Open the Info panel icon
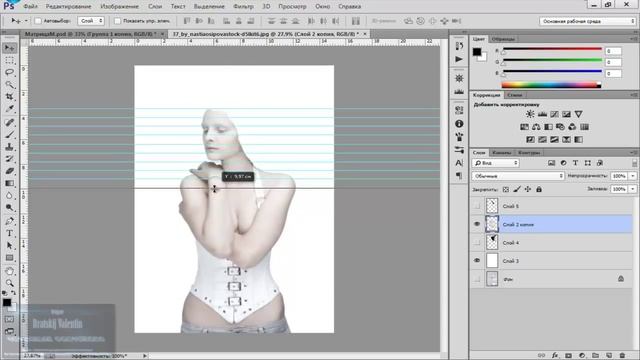The image size is (640, 360). (x=459, y=124)
